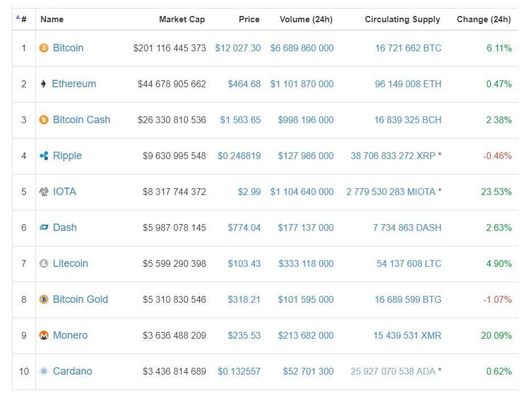This screenshot has width=532, height=398.
Task: Click IOTA 24h volume $1 104 640 000
Action: click(302, 192)
